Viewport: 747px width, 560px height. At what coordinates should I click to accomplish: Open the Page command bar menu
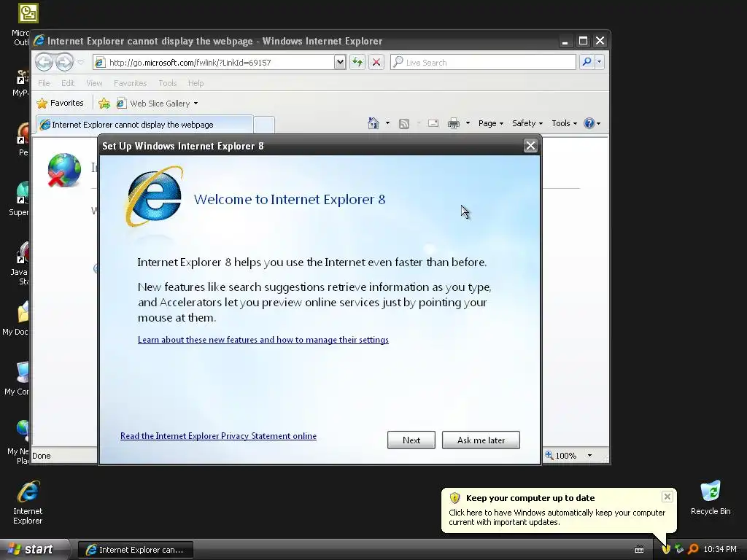(x=491, y=123)
